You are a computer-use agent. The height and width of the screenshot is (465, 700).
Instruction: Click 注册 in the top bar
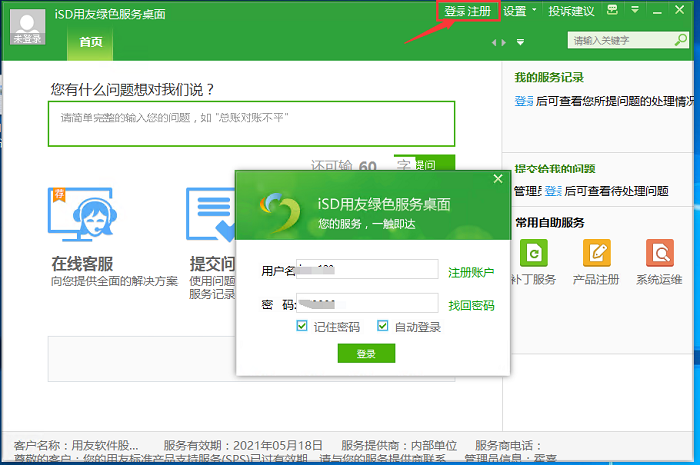(x=479, y=11)
